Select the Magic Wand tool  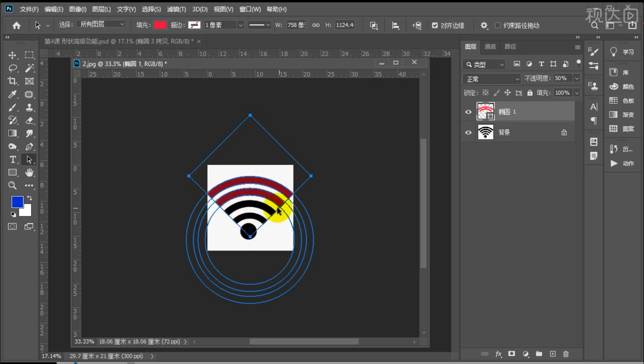29,68
